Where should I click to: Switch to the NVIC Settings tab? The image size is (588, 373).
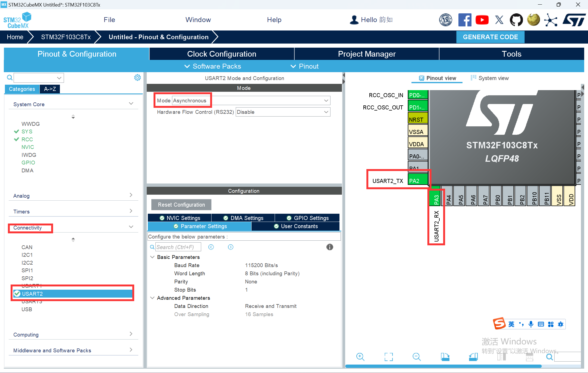coord(180,218)
